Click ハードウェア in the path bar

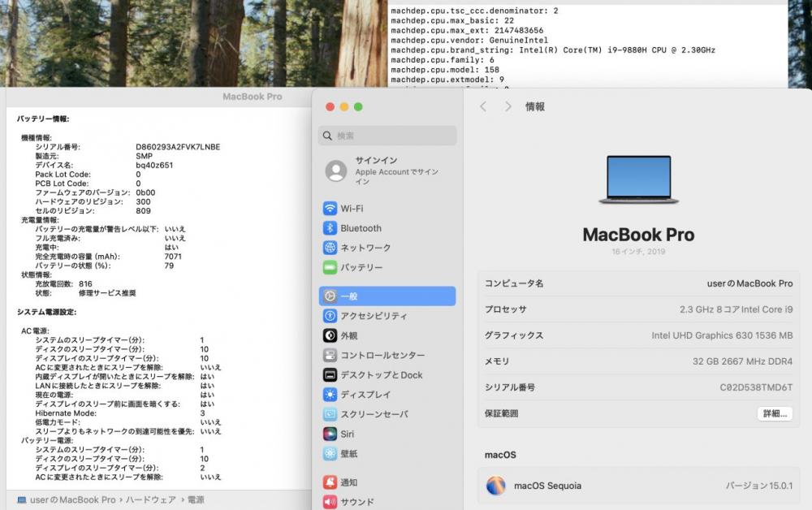coord(150,500)
